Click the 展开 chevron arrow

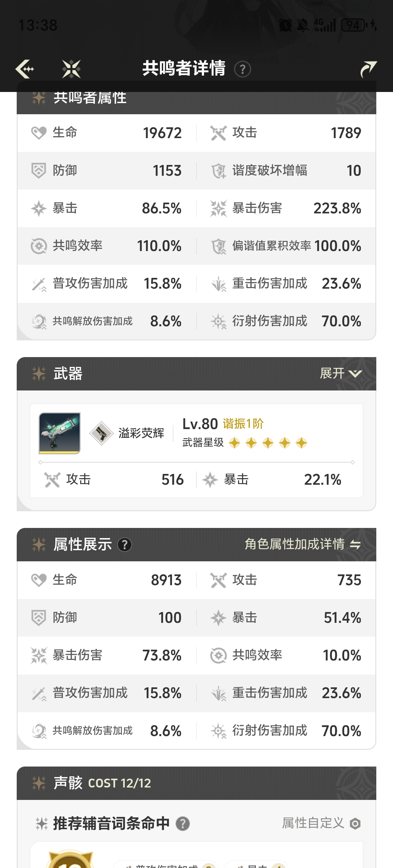(x=355, y=374)
